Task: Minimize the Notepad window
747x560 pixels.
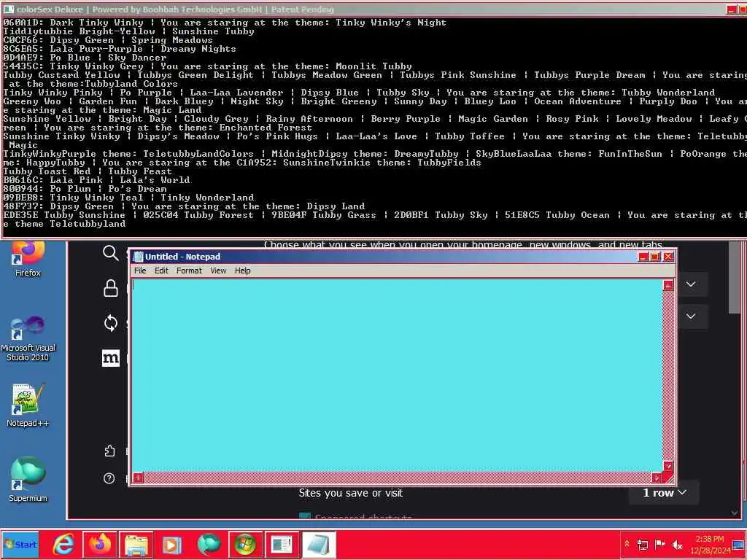Action: point(643,257)
